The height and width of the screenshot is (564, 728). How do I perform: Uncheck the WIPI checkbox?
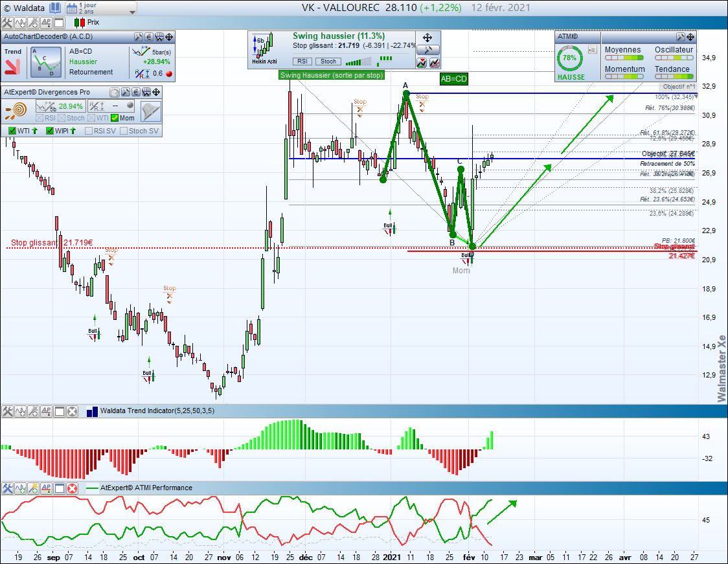tap(50, 131)
